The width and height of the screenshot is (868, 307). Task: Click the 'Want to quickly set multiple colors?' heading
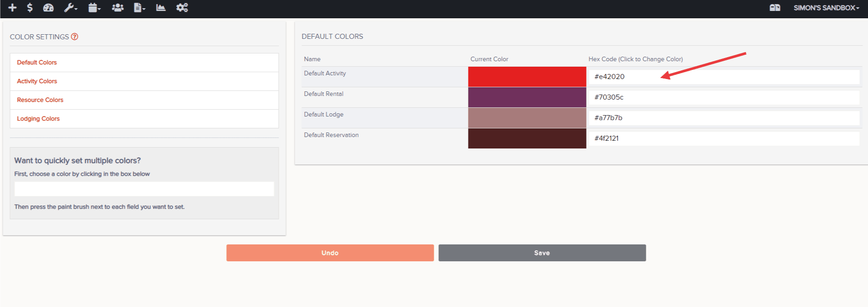78,160
